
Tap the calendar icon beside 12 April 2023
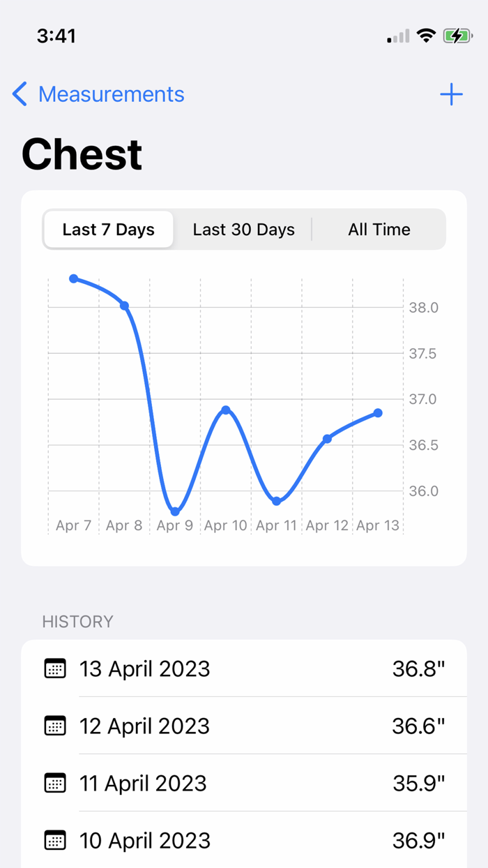[55, 726]
